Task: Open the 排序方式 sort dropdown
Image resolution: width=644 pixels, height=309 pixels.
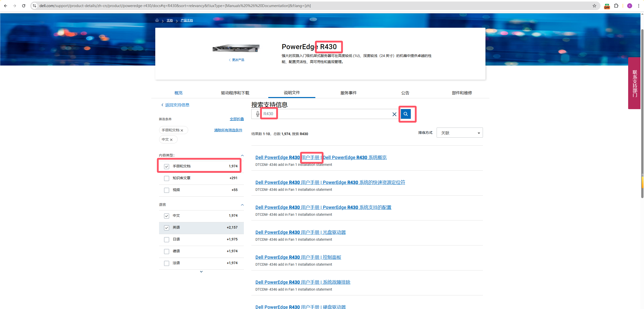Action: (459, 133)
